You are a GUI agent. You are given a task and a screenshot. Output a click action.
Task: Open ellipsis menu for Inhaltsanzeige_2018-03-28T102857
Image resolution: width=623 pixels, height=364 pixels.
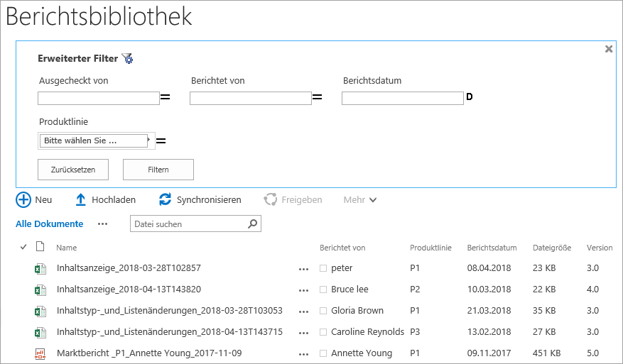click(x=303, y=269)
